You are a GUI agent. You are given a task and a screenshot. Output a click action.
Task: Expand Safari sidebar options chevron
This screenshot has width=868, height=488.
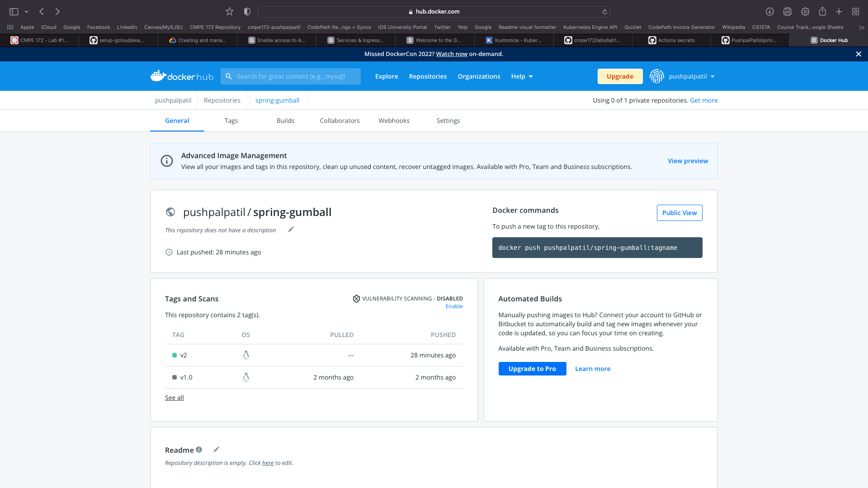pos(27,12)
